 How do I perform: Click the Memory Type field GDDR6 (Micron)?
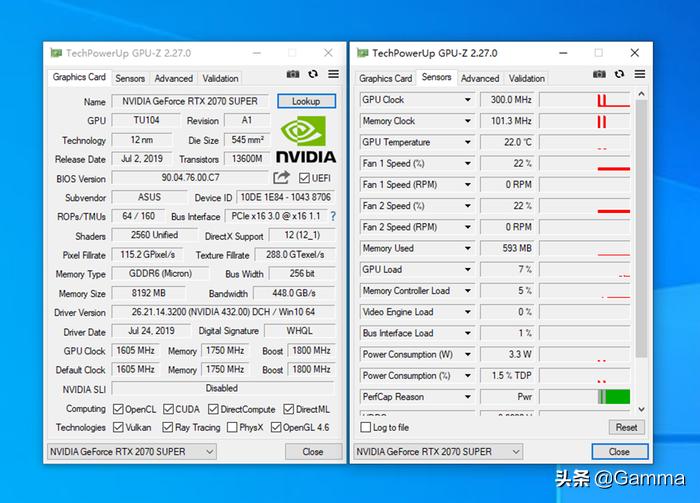pyautogui.click(x=160, y=274)
